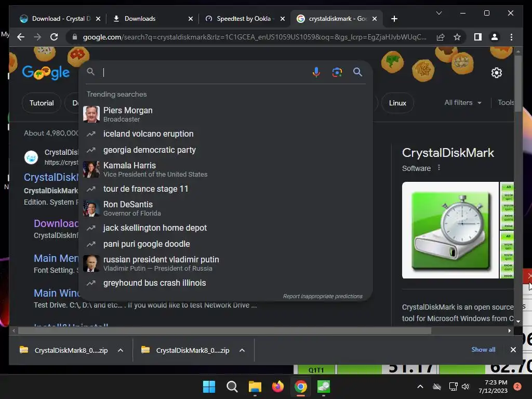532x399 pixels.
Task: Open Google Lens image search icon
Action: (337, 72)
